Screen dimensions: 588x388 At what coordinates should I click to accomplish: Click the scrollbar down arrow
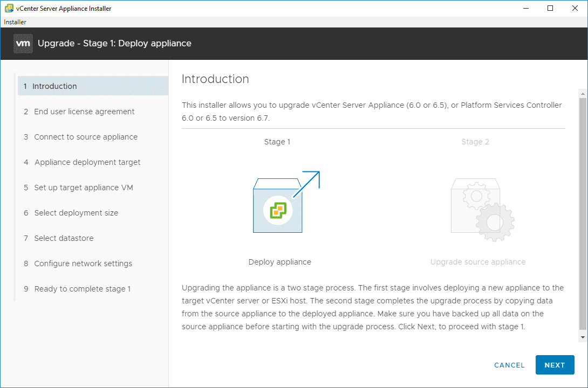tap(582, 337)
